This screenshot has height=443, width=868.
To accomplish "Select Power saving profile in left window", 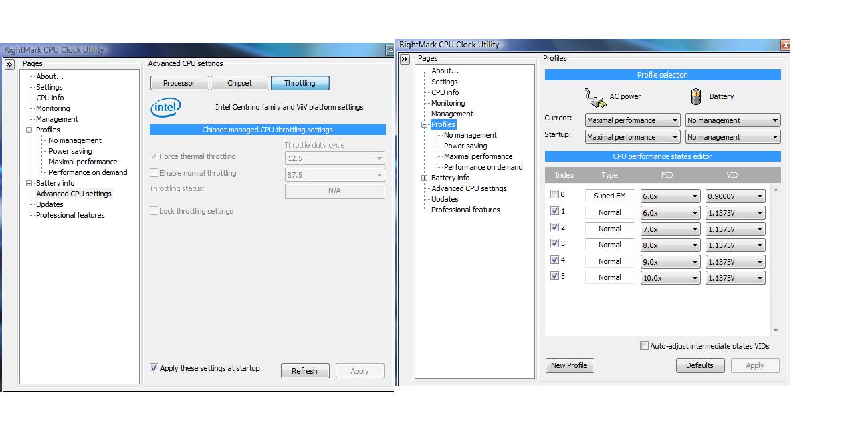I will coord(70,151).
